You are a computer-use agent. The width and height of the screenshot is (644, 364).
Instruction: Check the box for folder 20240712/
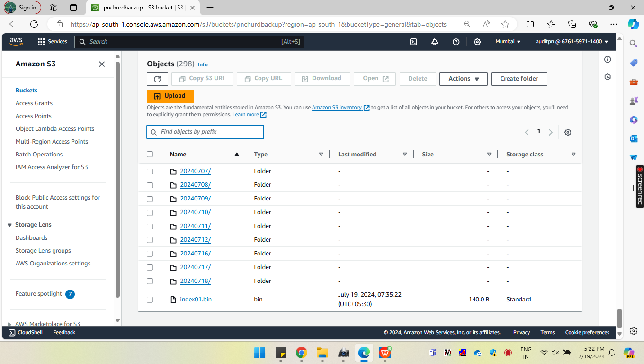pos(150,240)
